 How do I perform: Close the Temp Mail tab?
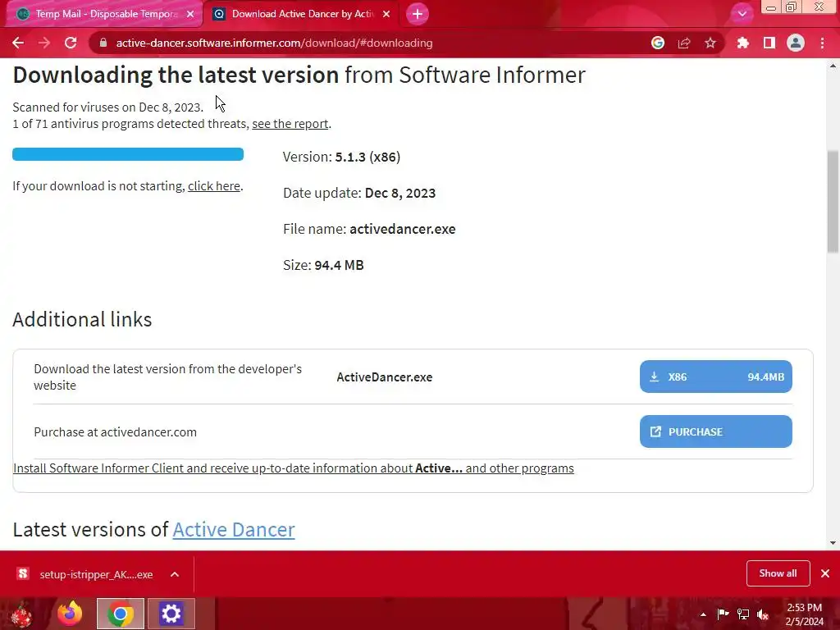pos(190,14)
